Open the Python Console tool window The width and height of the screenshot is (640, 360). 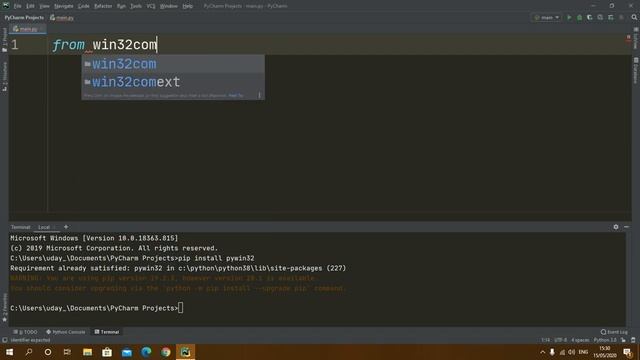tap(66, 332)
